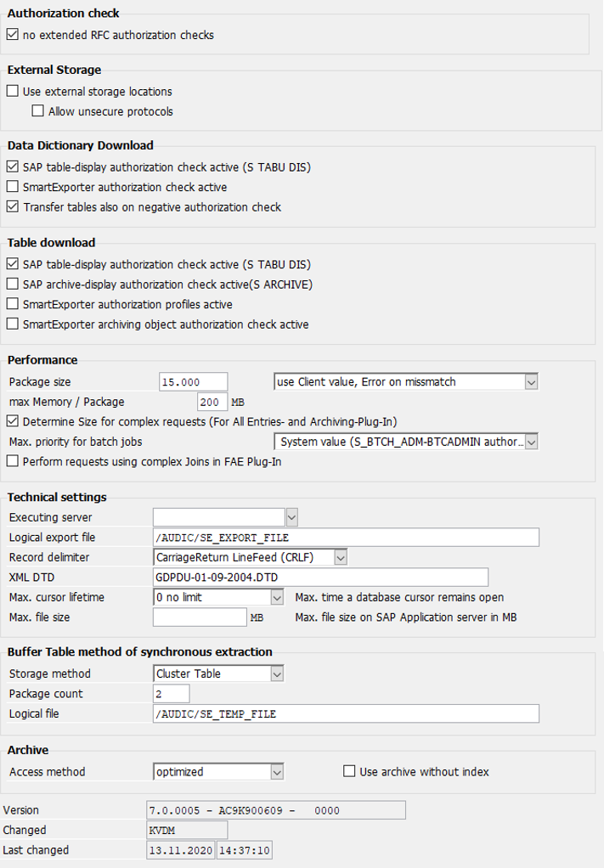
Task: Click the Changed field showing KVDM
Action: point(187,830)
